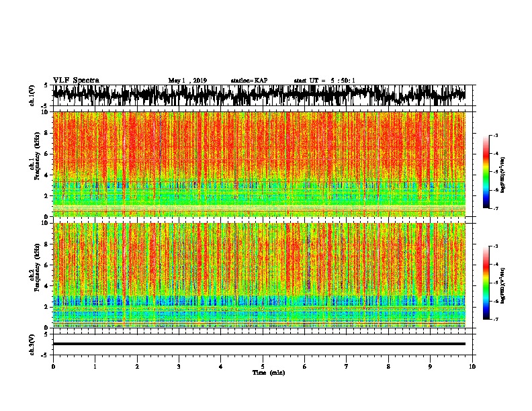This screenshot has height=411, width=532.
Task: Click time axis tick label "0"
Action: point(53,367)
